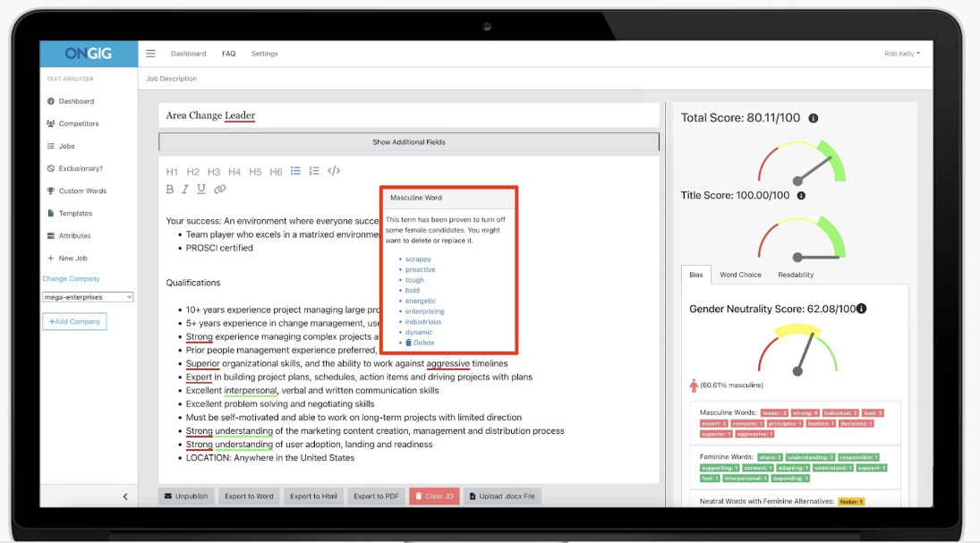
Task: Click the Export to PDF button
Action: click(376, 496)
